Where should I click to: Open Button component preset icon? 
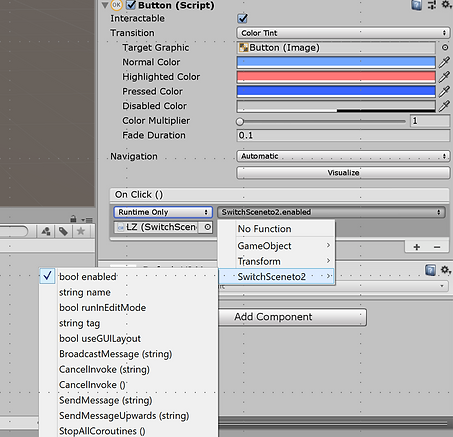(x=432, y=5)
